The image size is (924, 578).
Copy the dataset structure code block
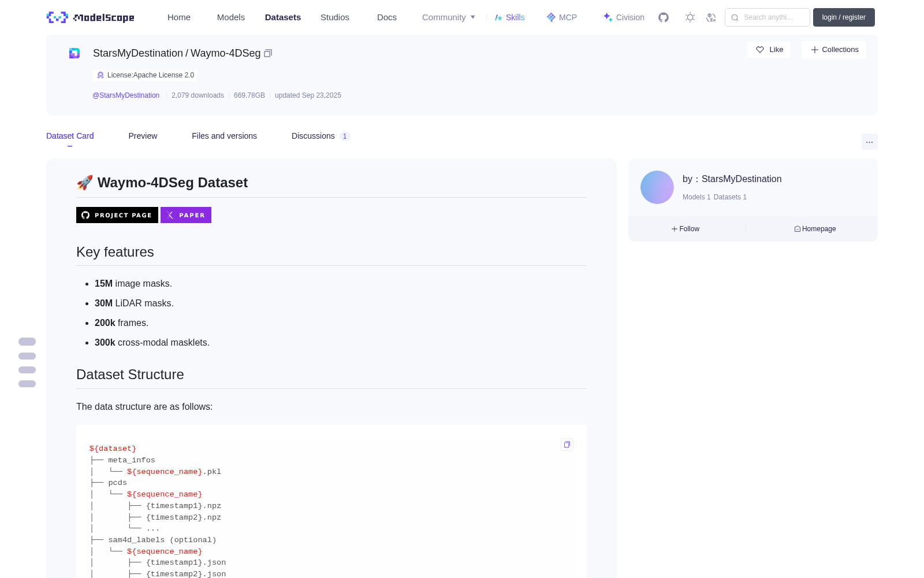[567, 444]
